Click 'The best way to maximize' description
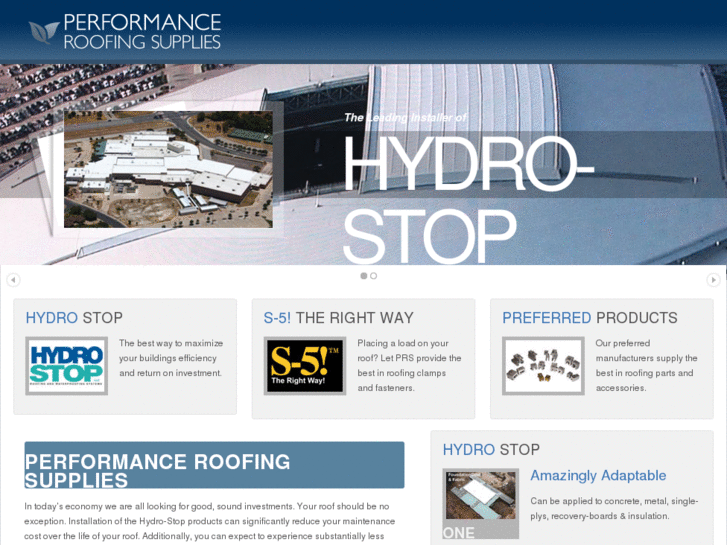Screen dimensions: 727x545 [x=171, y=358]
